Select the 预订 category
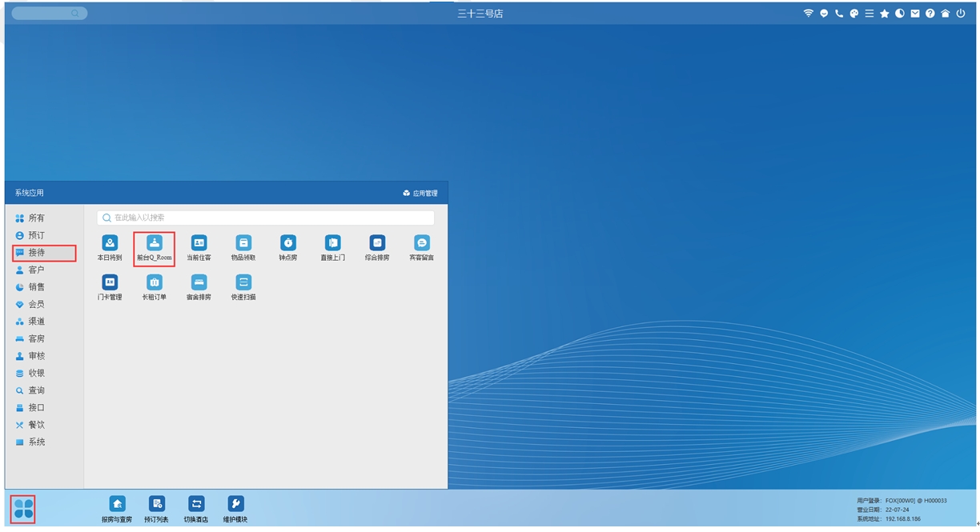This screenshot has width=980, height=532. tap(44, 235)
